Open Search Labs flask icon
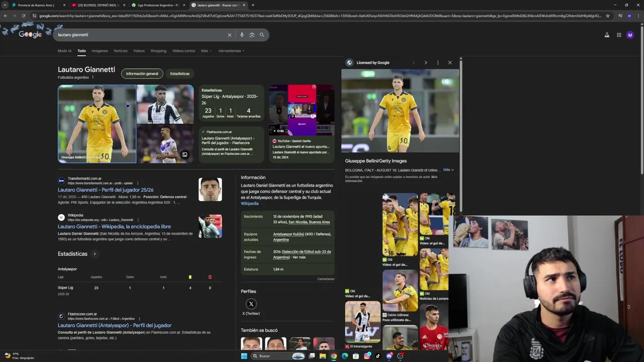Image resolution: width=644 pixels, height=362 pixels. (607, 35)
